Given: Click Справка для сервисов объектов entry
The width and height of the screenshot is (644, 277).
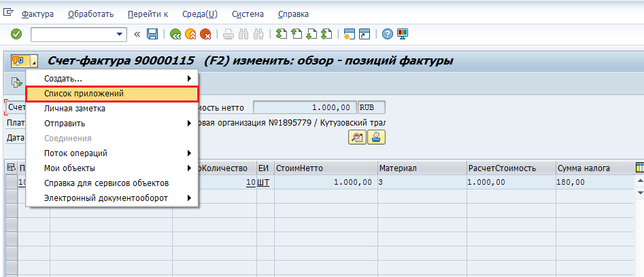Looking at the screenshot, I should click(x=106, y=183).
